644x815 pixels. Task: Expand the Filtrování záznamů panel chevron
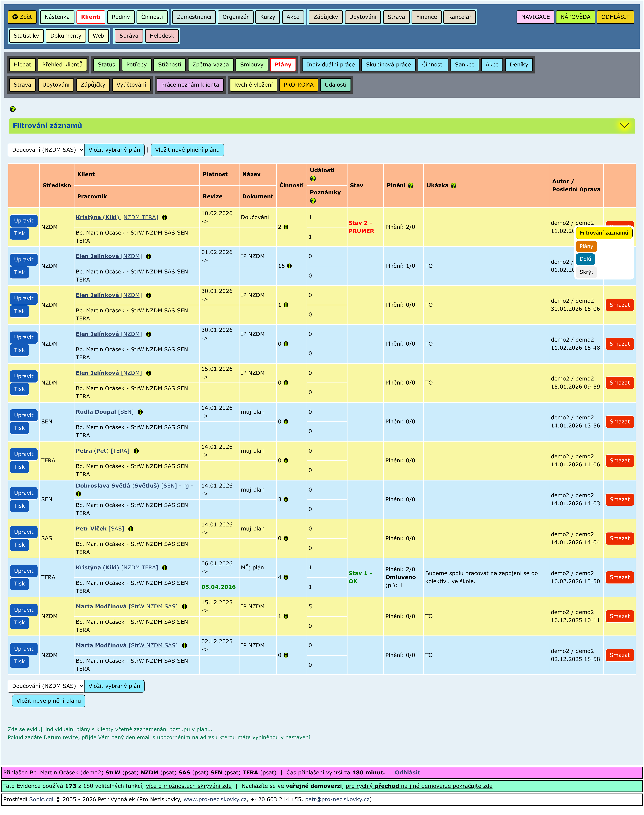[624, 126]
